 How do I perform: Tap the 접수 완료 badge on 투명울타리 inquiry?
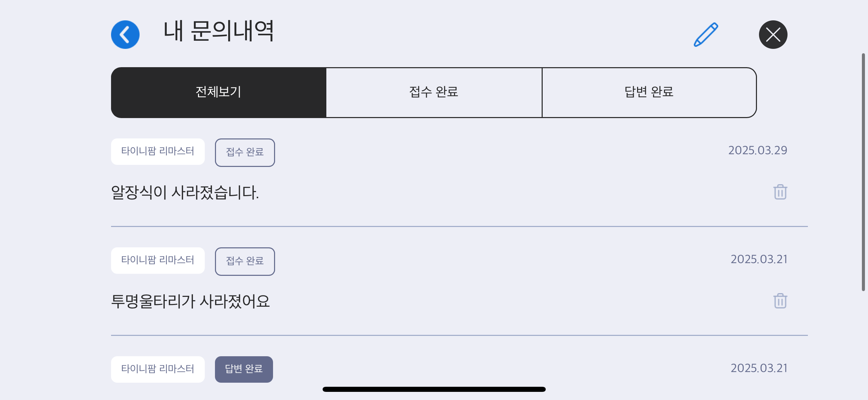tap(245, 261)
